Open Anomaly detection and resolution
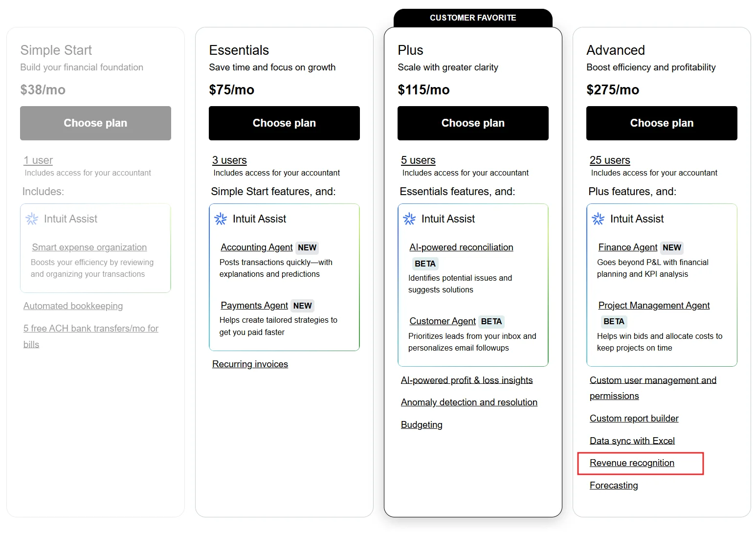The width and height of the screenshot is (756, 533). pos(469,402)
